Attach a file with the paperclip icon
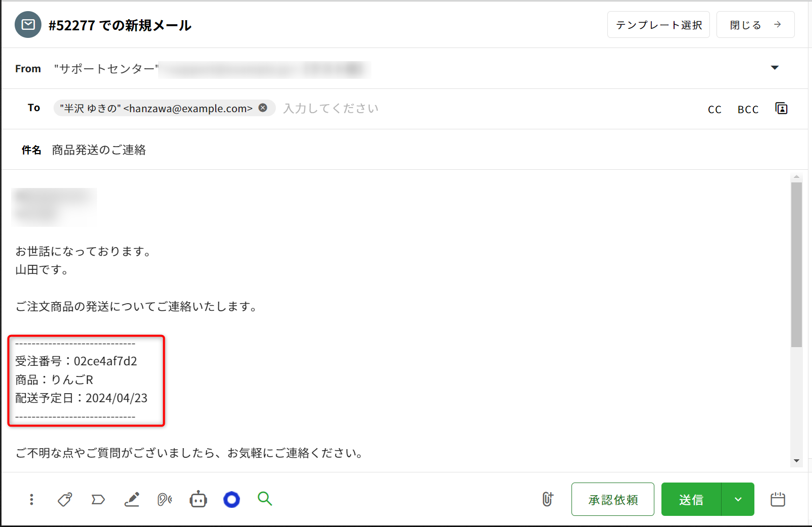 [x=548, y=499]
